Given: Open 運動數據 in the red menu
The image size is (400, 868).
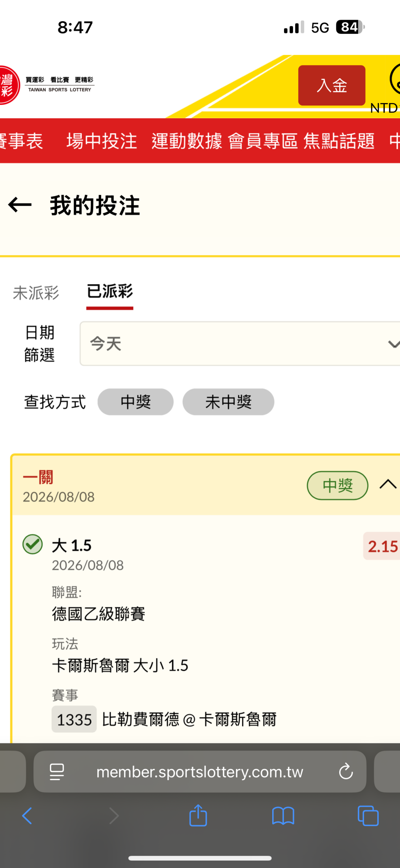Looking at the screenshot, I should click(187, 141).
